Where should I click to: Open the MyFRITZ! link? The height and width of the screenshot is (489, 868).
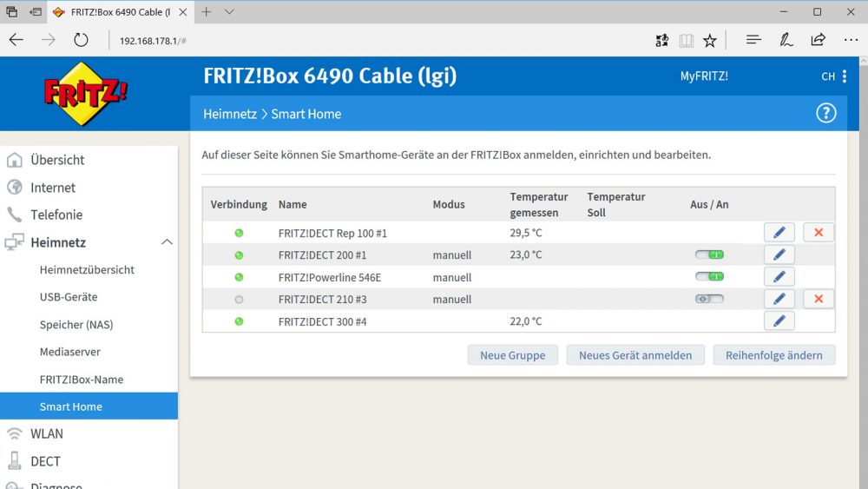coord(704,76)
